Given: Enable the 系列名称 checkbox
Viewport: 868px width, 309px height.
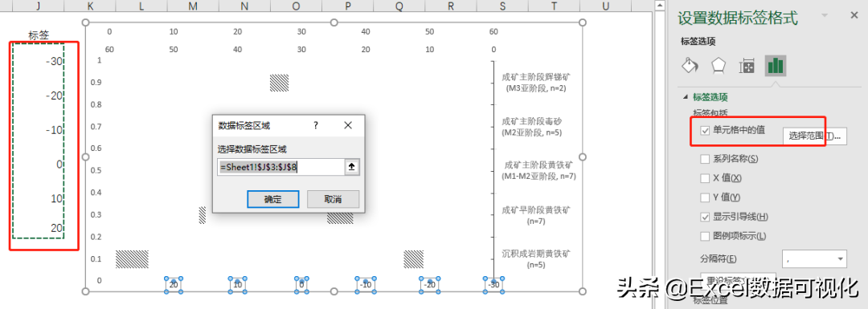Looking at the screenshot, I should [705, 159].
